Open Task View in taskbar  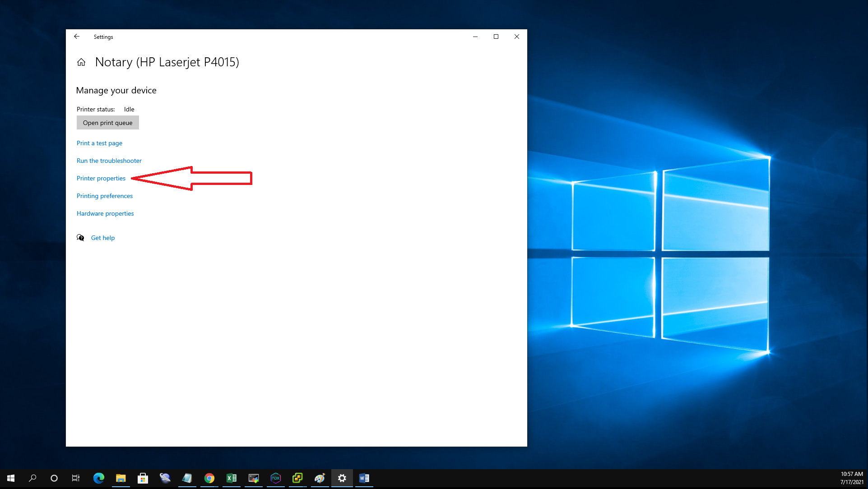[x=76, y=478]
